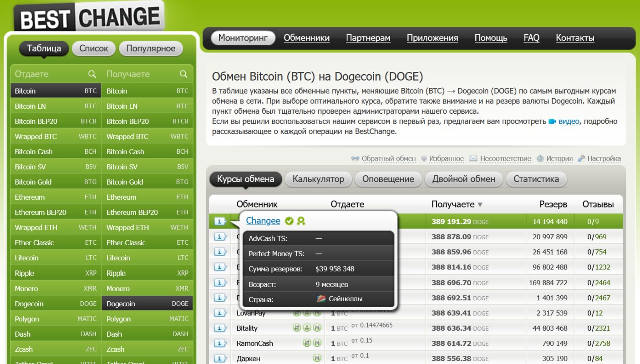
Task: Click the Избранное link
Action: [446, 159]
